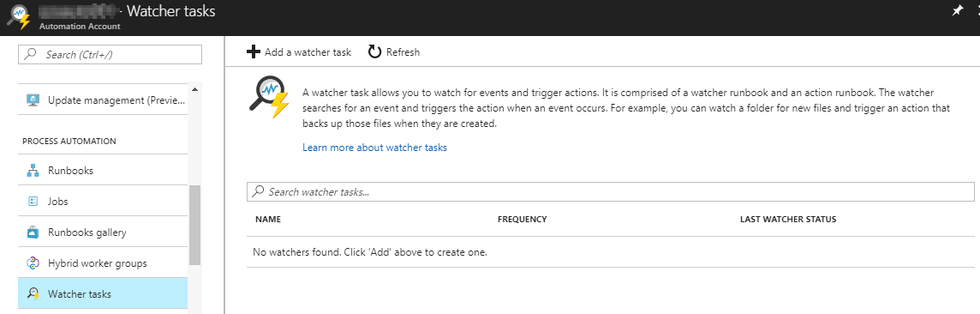The height and width of the screenshot is (314, 980).
Task: Click the Refresh button label
Action: (x=403, y=52)
